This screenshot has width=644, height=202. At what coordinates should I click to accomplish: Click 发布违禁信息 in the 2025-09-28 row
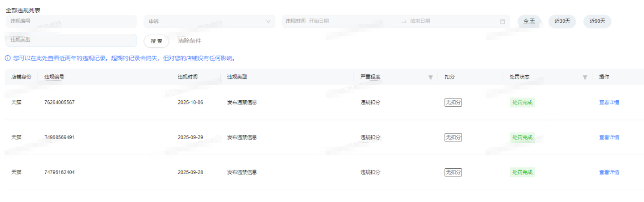point(242,172)
